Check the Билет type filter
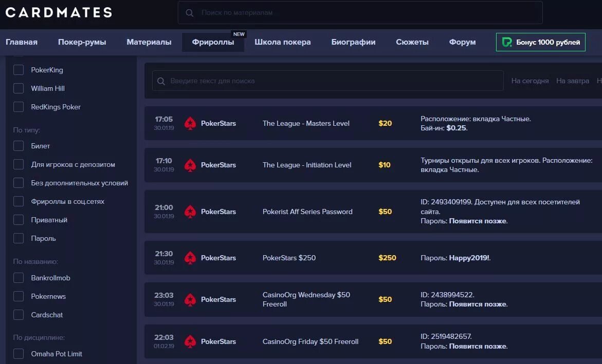 (19, 146)
